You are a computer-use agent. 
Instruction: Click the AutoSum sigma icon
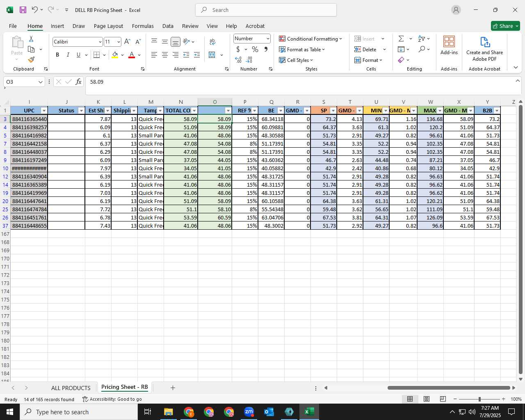pos(401,39)
